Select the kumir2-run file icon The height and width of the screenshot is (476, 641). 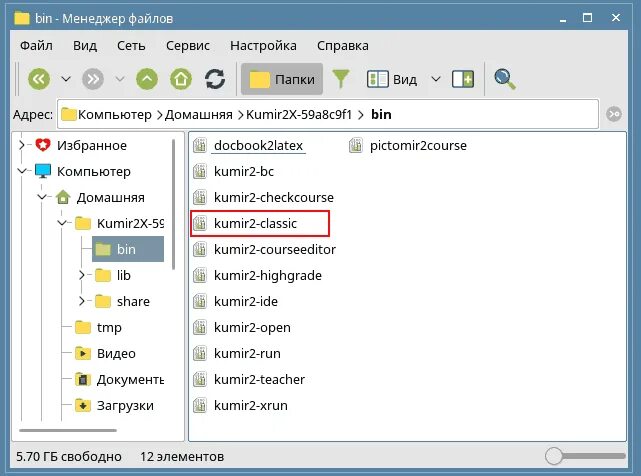click(200, 354)
